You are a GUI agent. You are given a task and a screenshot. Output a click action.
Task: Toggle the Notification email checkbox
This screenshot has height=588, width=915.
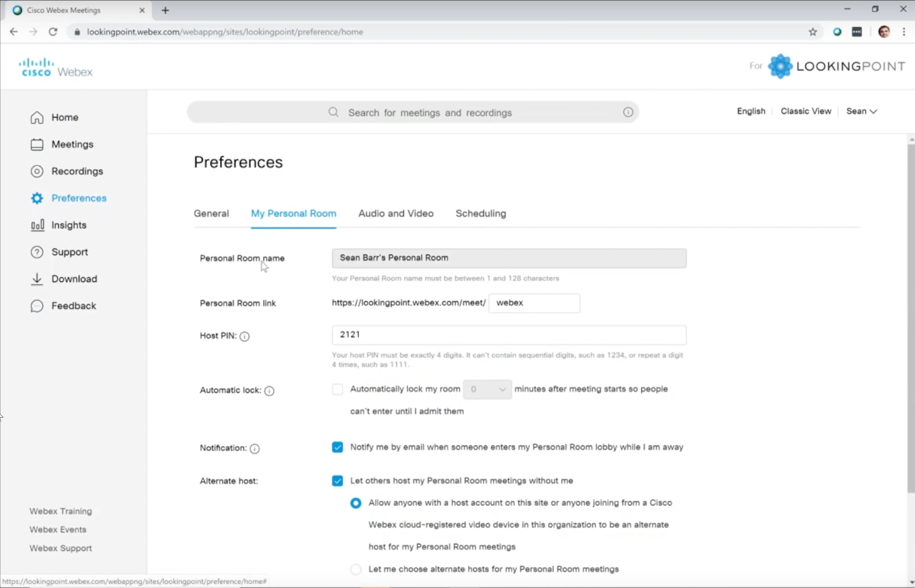point(337,447)
